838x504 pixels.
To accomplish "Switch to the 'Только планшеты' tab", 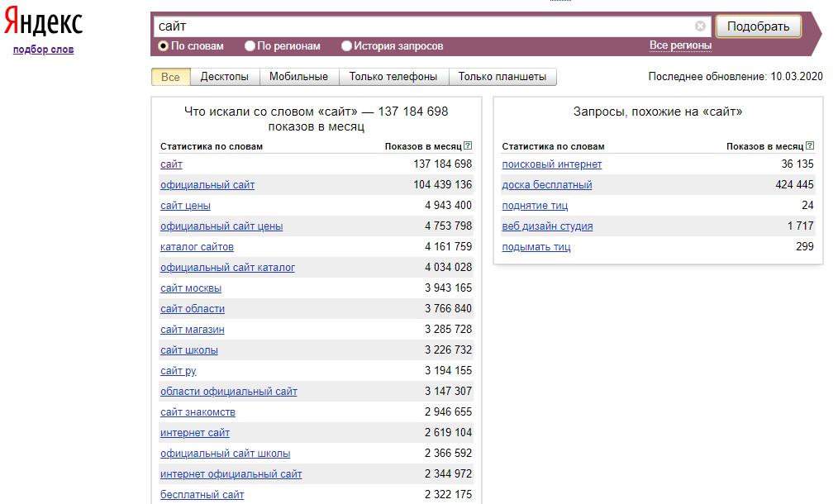I will 502,77.
